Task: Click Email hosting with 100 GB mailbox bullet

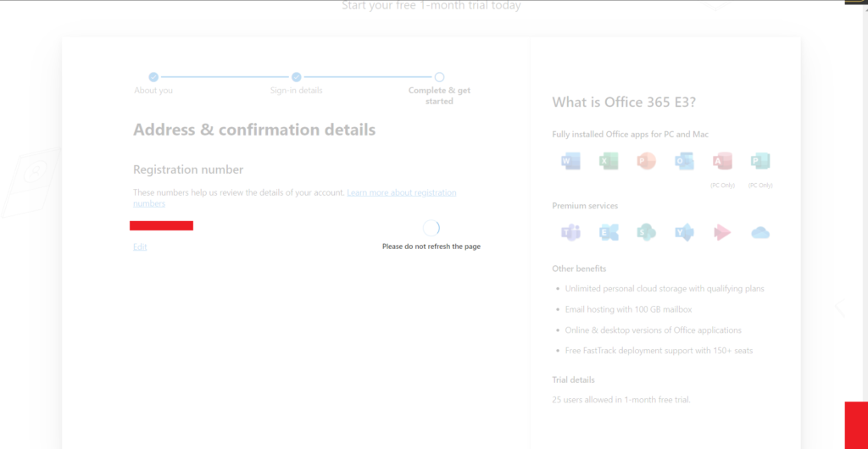Action: pos(628,310)
